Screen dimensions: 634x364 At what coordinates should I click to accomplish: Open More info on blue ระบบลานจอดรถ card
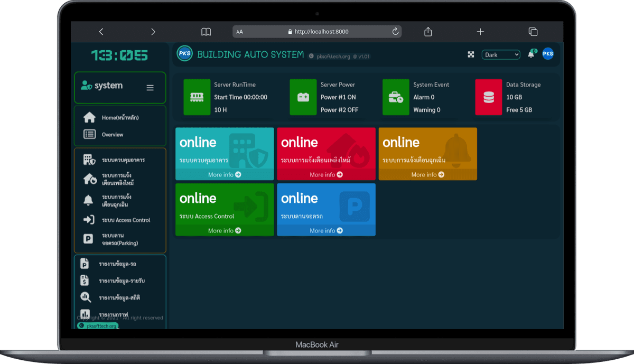326,230
